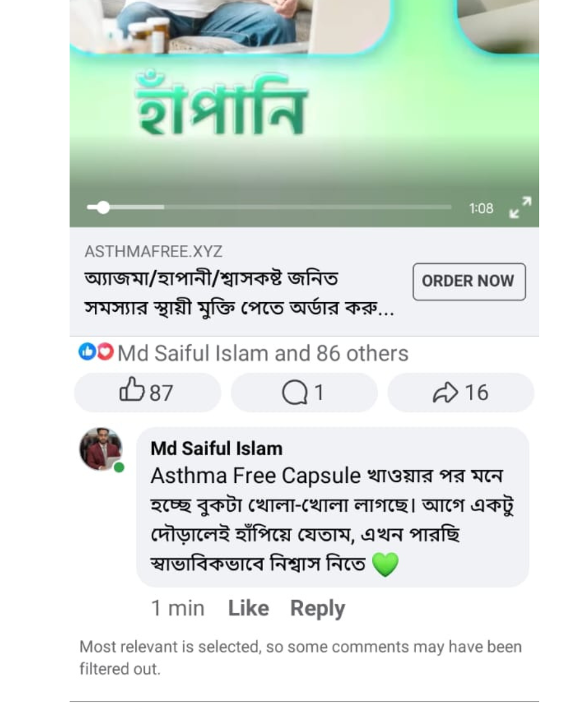Open comments via speech bubble icon

pos(295,393)
